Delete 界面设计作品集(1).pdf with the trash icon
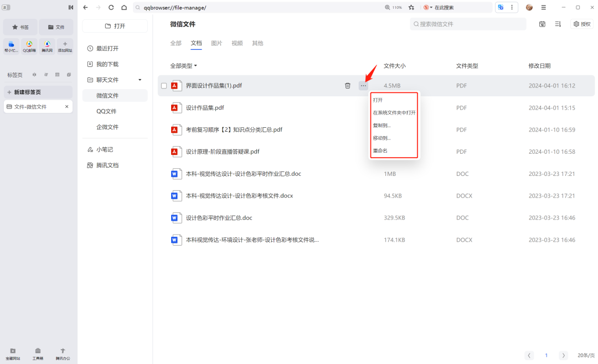This screenshot has width=598, height=364. (x=347, y=86)
